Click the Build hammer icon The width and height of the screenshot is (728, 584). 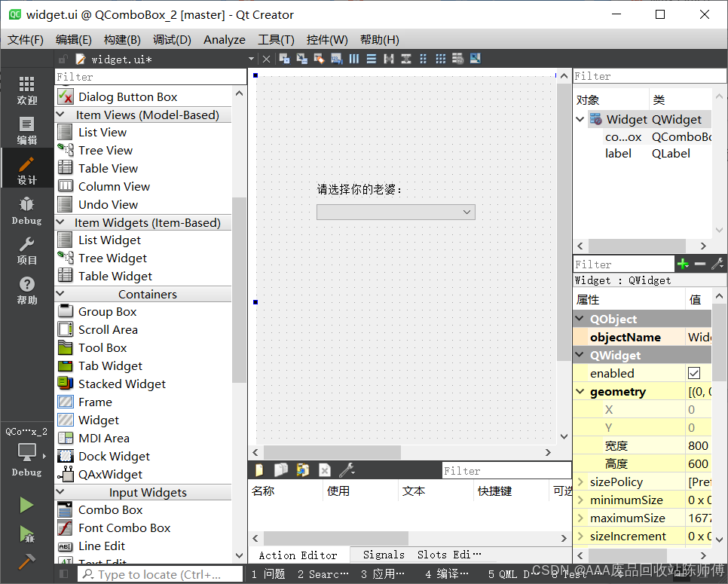[x=26, y=561]
